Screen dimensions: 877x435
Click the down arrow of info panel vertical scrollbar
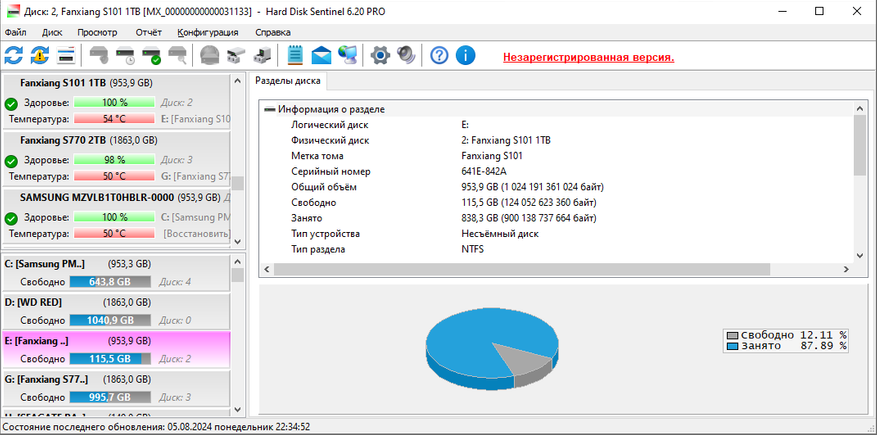pyautogui.click(x=860, y=255)
